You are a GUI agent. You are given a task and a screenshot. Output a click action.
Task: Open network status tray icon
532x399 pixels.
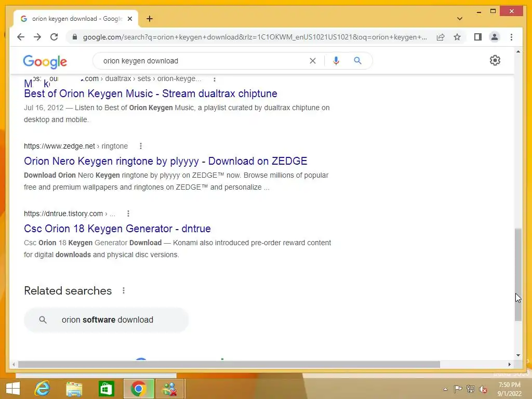pyautogui.click(x=471, y=389)
